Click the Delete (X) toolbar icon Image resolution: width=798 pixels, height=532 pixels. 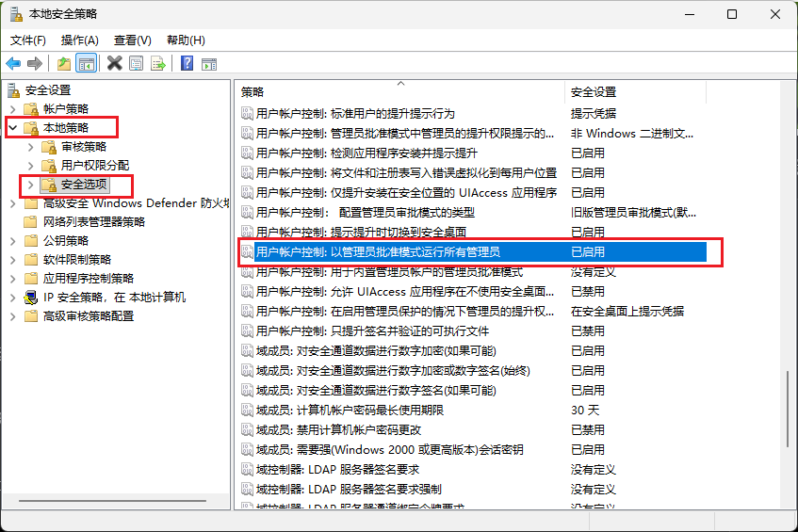click(x=115, y=63)
